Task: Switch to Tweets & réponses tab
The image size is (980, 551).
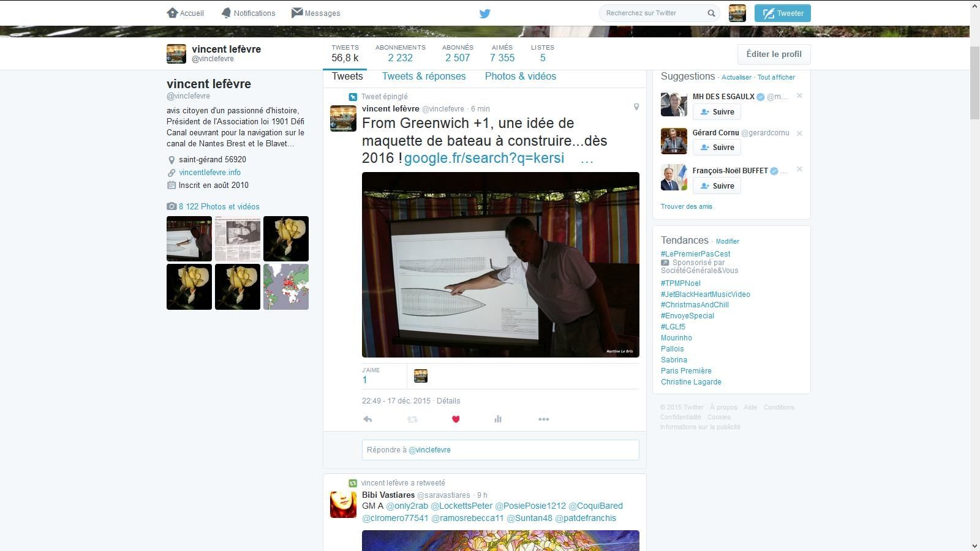Action: click(424, 77)
